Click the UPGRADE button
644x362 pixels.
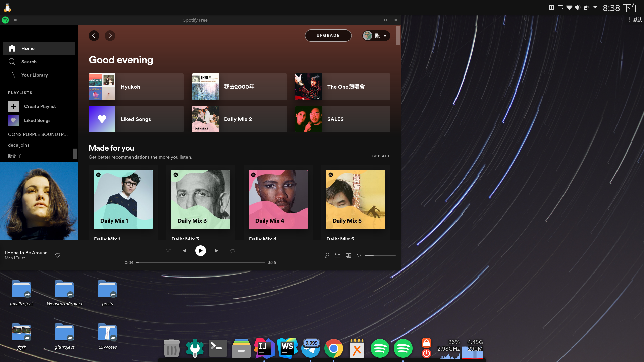[x=328, y=36]
